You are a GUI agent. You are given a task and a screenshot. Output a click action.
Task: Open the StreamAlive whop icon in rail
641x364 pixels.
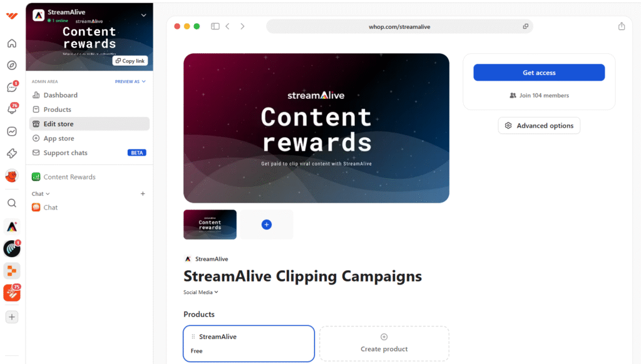coord(12,227)
